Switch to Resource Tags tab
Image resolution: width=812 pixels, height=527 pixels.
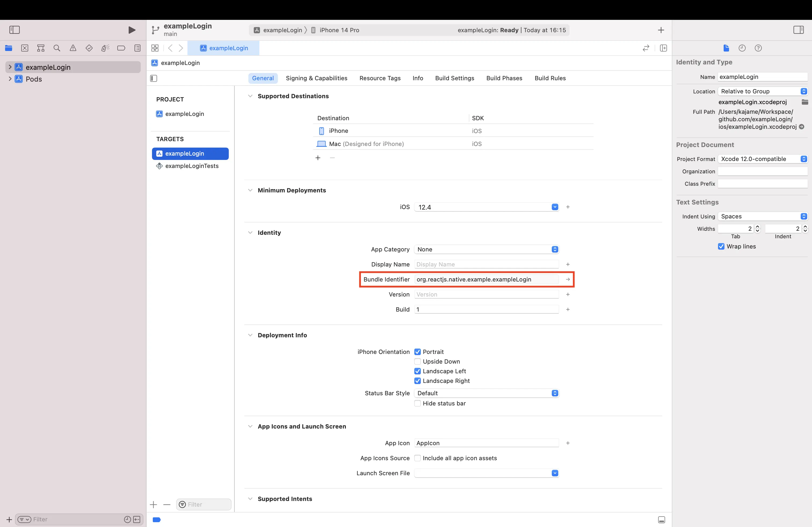pos(380,78)
